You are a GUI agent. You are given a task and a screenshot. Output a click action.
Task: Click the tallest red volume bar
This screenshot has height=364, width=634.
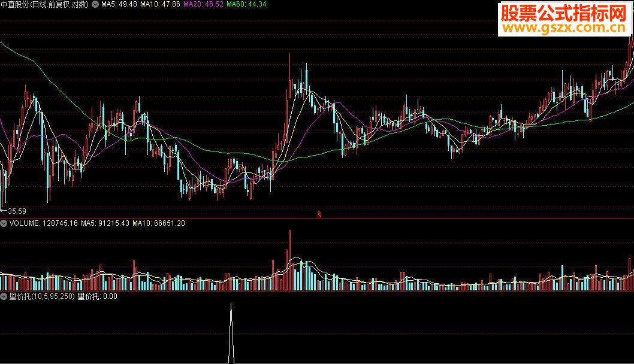[x=289, y=260]
